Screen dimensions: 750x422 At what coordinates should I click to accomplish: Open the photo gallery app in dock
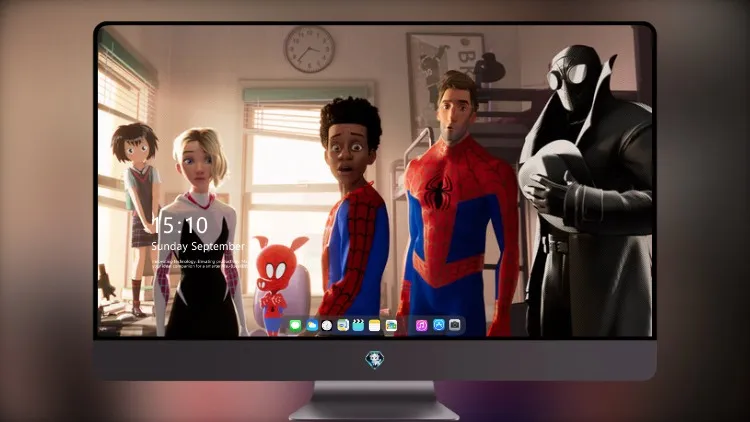click(x=391, y=325)
